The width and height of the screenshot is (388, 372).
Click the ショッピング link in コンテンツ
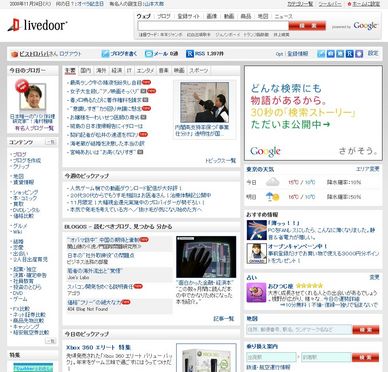coord(25,192)
